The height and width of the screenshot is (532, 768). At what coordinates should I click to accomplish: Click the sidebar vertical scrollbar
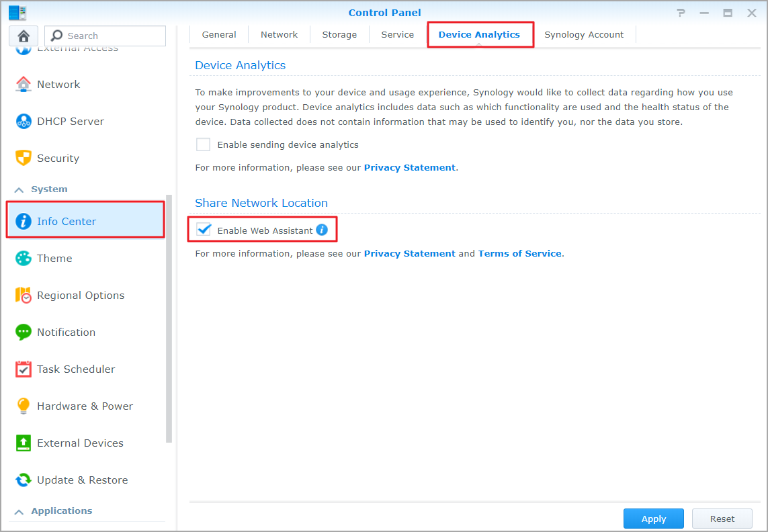pos(169,318)
